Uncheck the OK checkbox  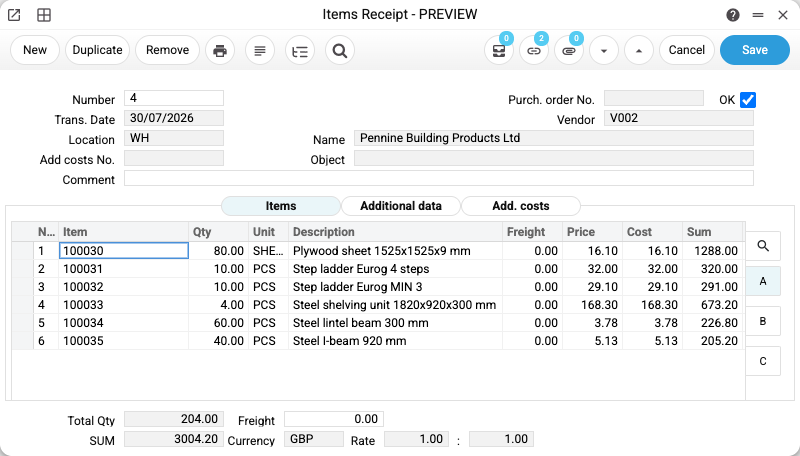[748, 100]
